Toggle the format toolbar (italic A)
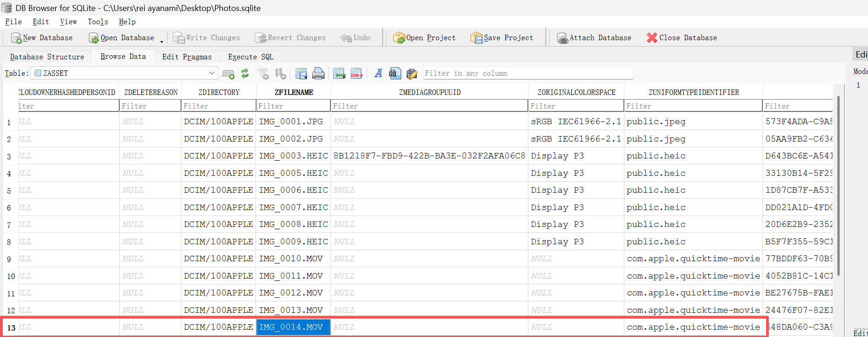 [378, 74]
